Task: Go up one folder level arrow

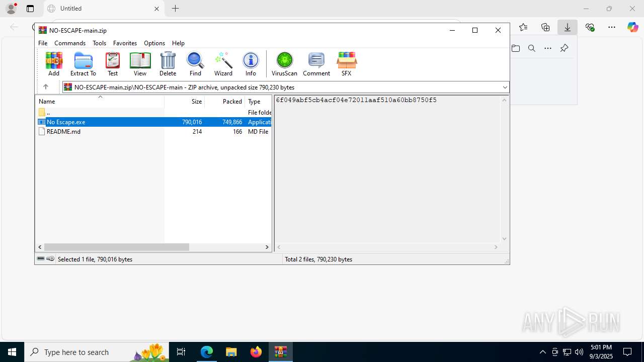Action: point(45,87)
